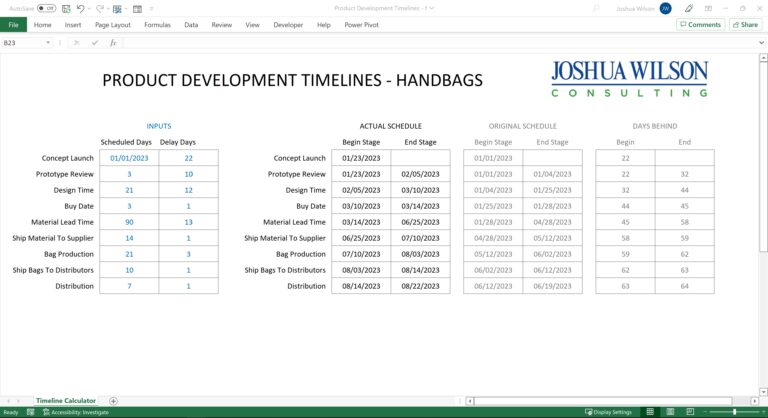Expand the formula bar chevron
768x418 pixels.
click(761, 43)
